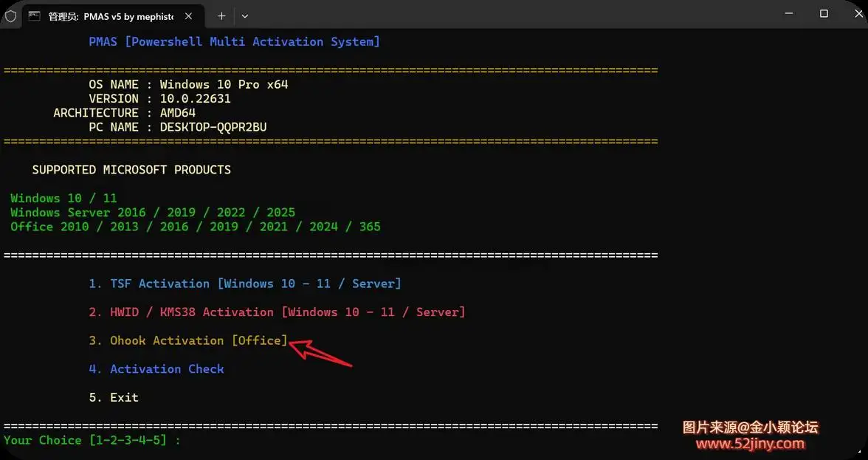Click the PMAS Powershell Multi Activation System heading
This screenshot has width=868, height=460.
click(234, 42)
